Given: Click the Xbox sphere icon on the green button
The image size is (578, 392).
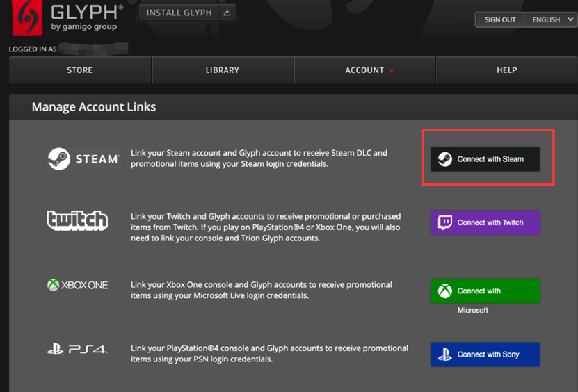Looking at the screenshot, I should tap(445, 291).
